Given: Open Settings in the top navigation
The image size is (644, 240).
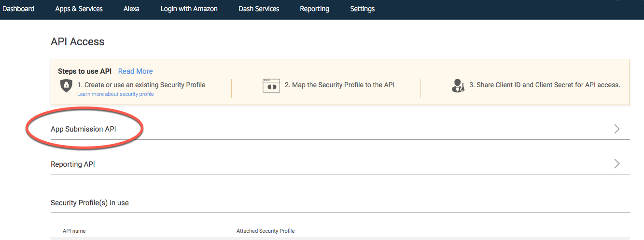Looking at the screenshot, I should pos(362,9).
